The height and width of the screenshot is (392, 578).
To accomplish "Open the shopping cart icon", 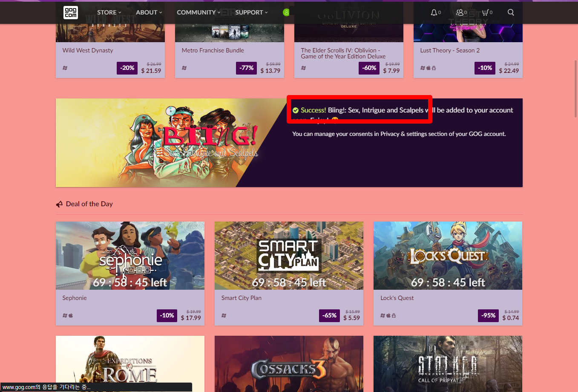I will tap(485, 12).
